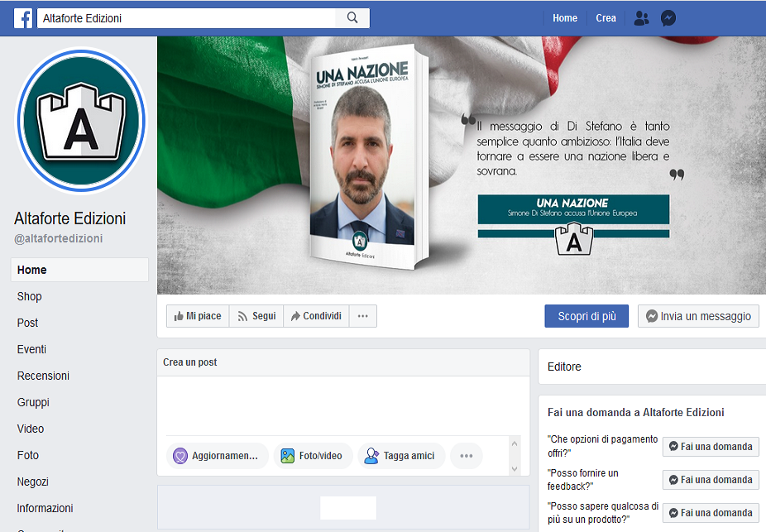Click the search magnifying glass icon
The width and height of the screenshot is (766, 532).
click(x=351, y=17)
